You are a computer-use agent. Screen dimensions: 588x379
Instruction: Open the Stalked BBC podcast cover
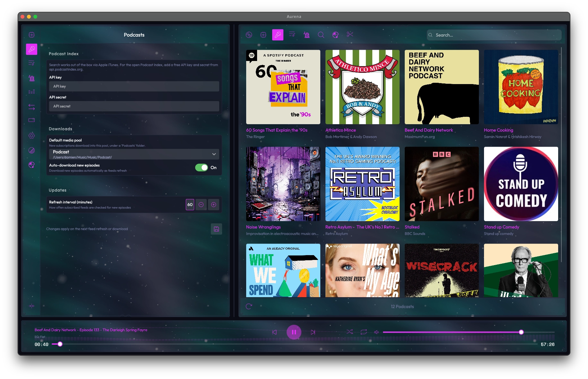[x=442, y=184]
